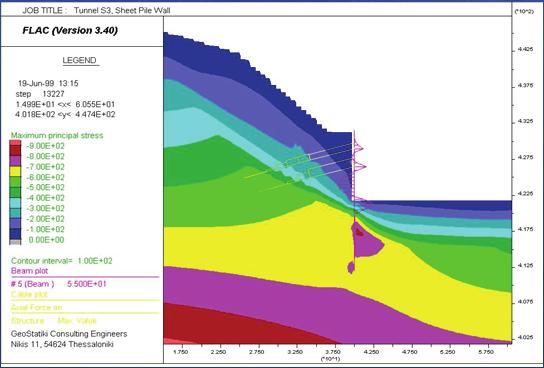Click the y-axis tick label 4.175
Screen dimensions: 544x368
click(x=525, y=230)
